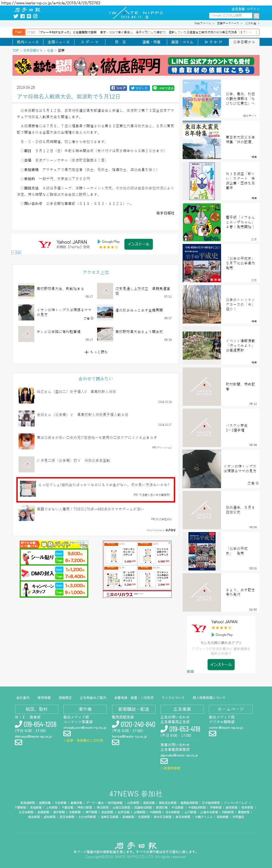Open the 連載・特集 menu

[x=151, y=42]
